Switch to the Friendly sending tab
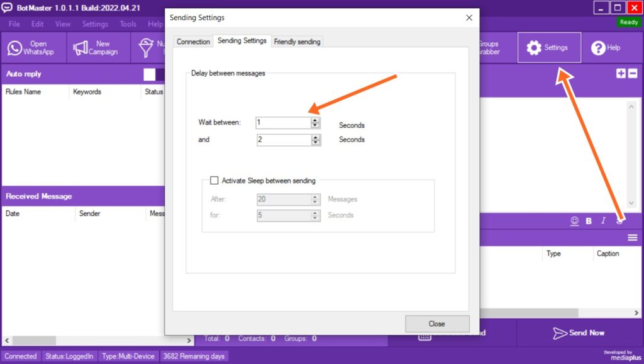This screenshot has height=364, width=644. tap(297, 42)
